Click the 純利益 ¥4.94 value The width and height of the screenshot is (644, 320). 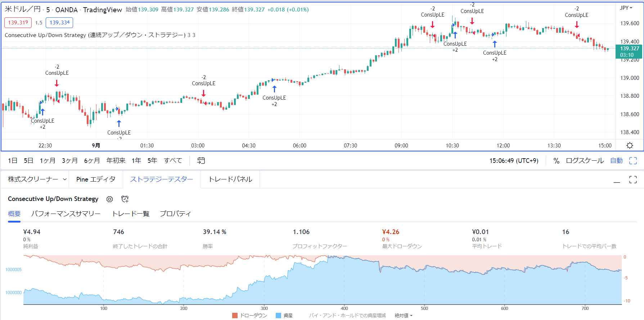click(32, 232)
